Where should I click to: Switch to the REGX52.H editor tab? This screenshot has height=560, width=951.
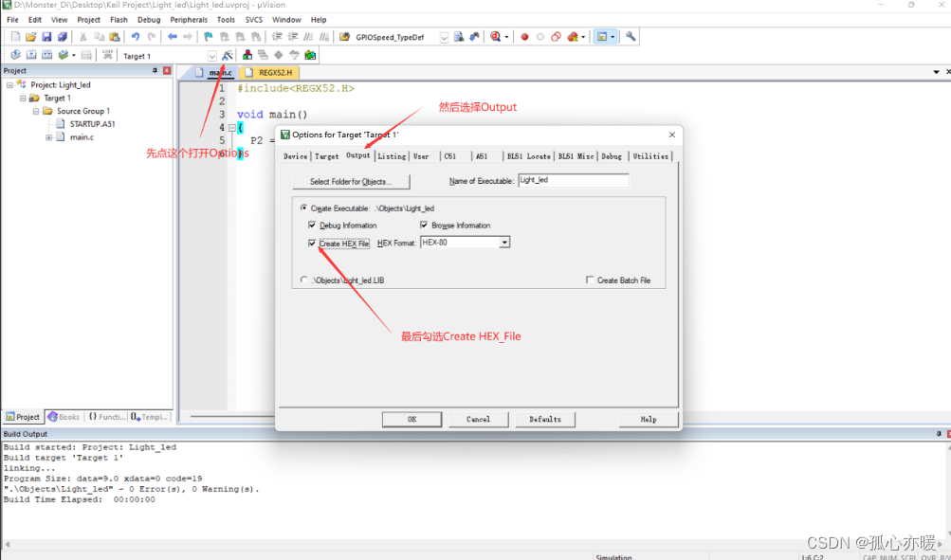(268, 73)
